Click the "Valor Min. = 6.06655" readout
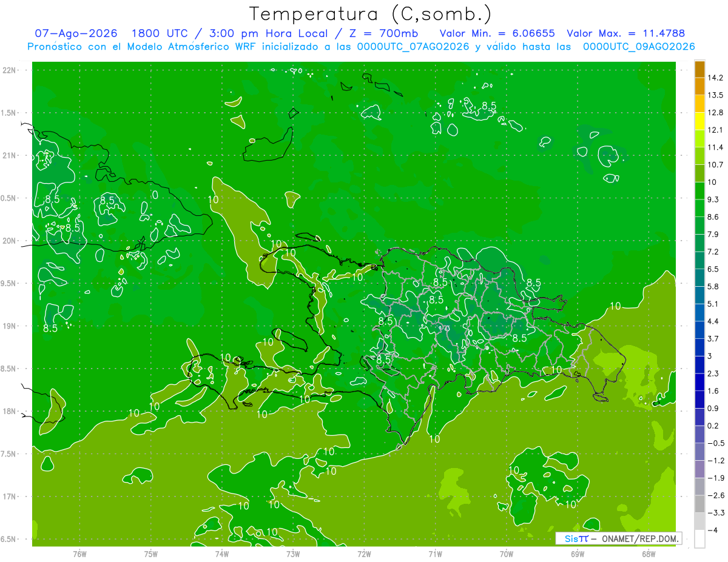 [497, 33]
